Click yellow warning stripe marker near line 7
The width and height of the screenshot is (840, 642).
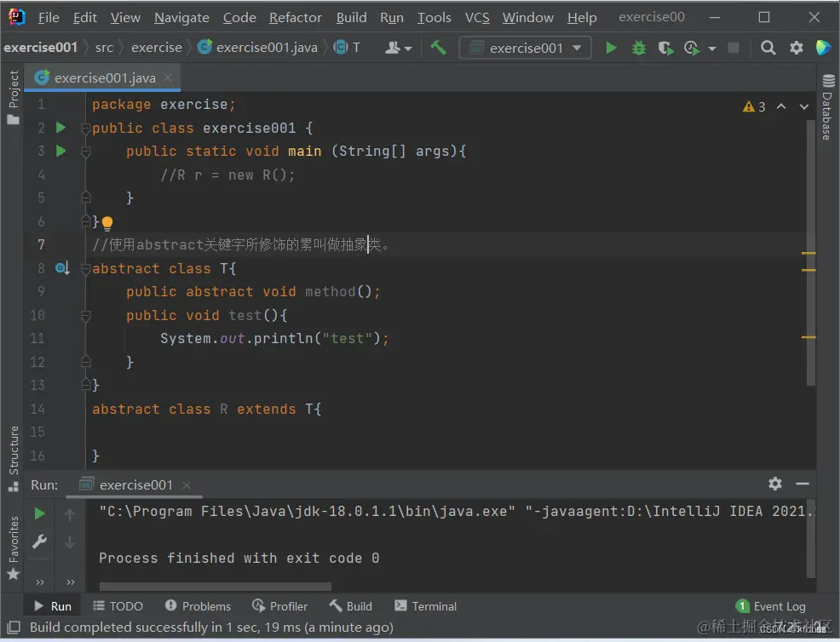pos(808,253)
